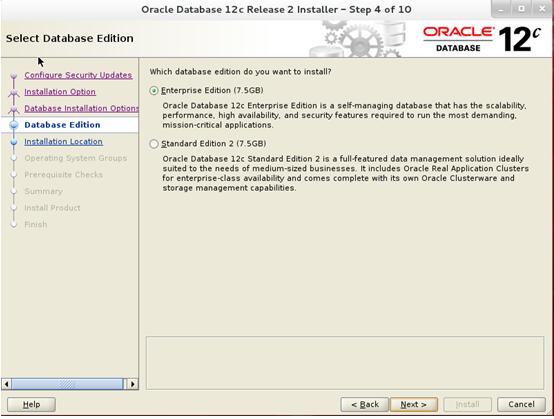
Task: Click sidebar scrollbar right arrow
Action: (133, 384)
